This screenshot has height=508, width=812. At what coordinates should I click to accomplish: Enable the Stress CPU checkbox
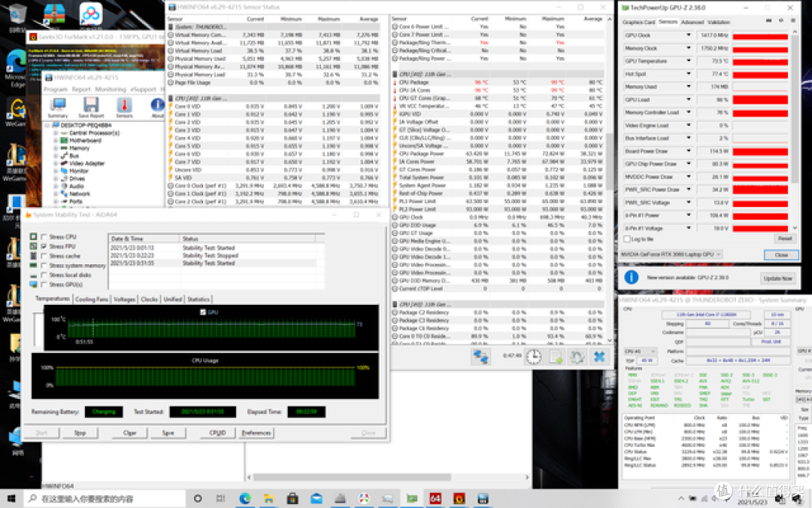point(44,237)
